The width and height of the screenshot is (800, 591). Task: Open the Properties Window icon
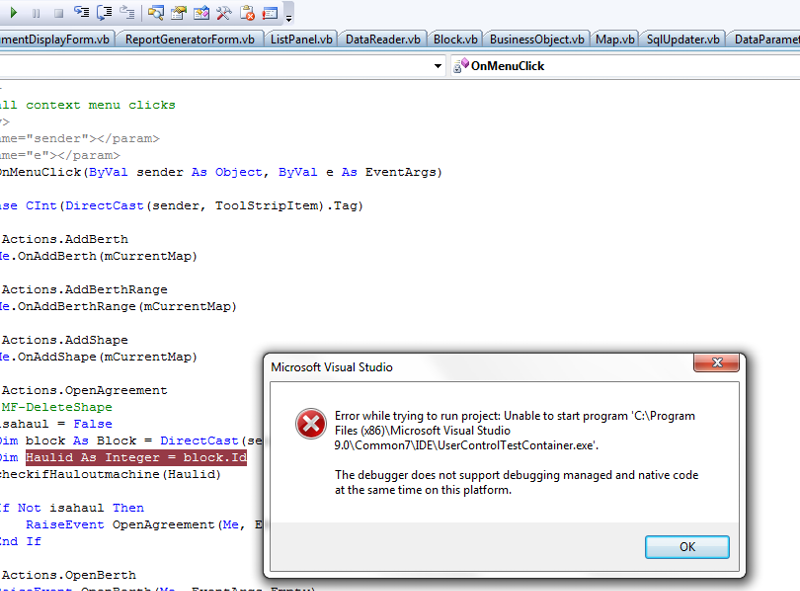(x=177, y=12)
